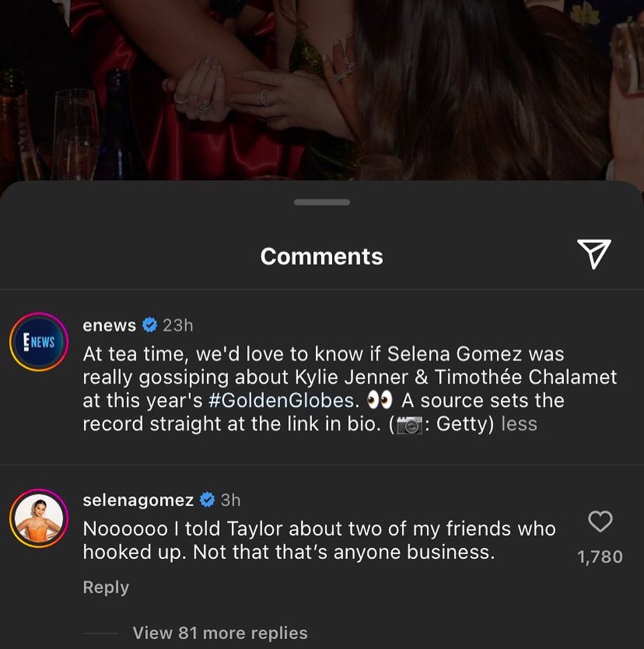
Task: Open the enews username
Action: point(110,326)
